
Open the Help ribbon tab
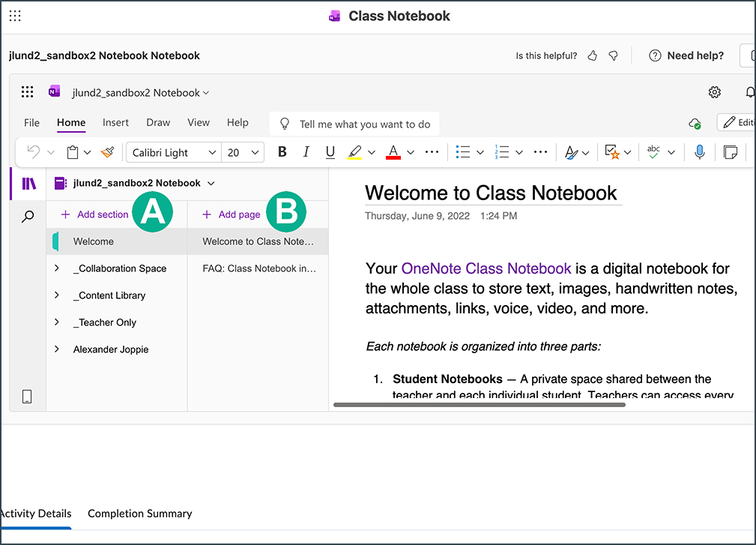pos(238,122)
